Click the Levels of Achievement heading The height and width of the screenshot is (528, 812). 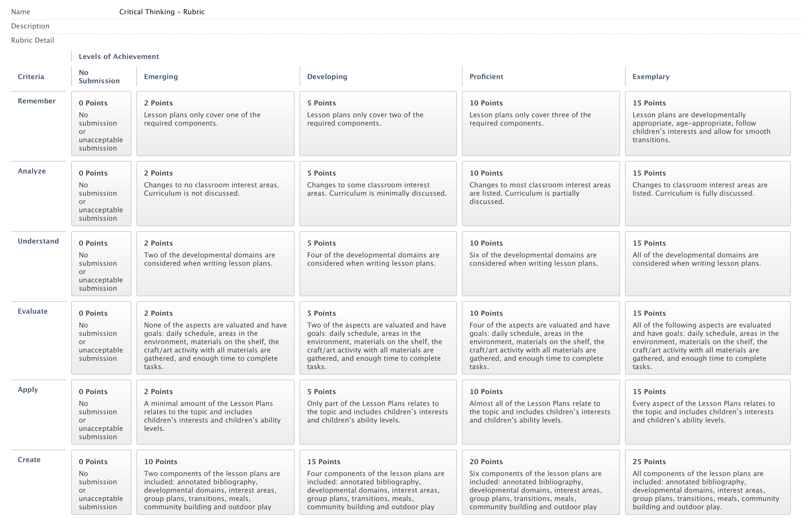pyautogui.click(x=119, y=57)
